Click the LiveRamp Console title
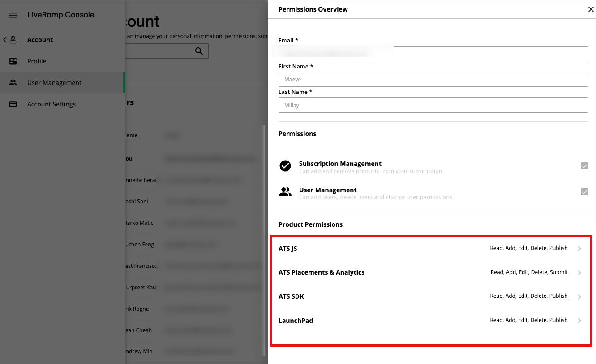 click(61, 15)
